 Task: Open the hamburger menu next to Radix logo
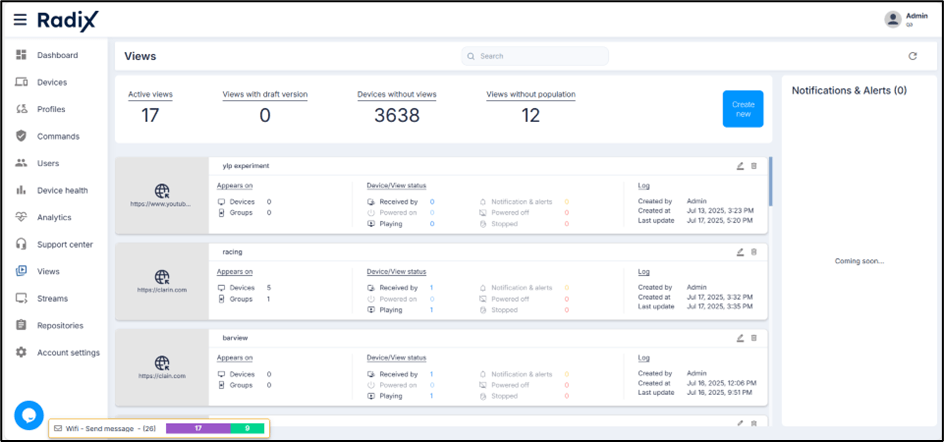click(x=20, y=20)
